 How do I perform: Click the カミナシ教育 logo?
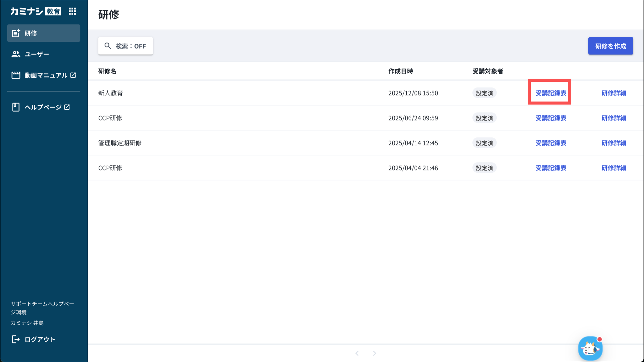36,11
